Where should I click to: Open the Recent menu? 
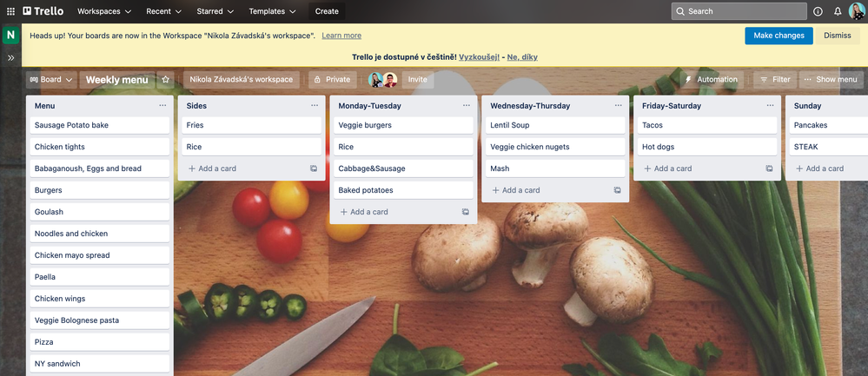tap(163, 11)
